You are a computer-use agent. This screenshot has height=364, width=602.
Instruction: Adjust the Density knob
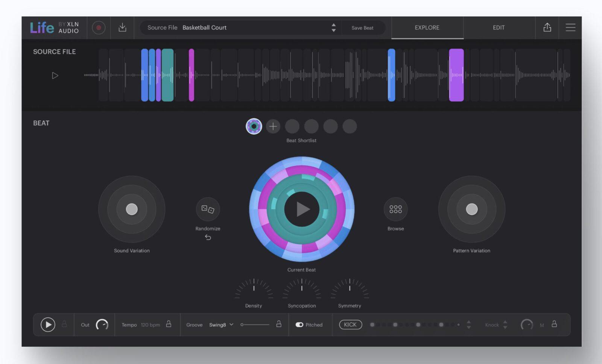[x=253, y=289]
